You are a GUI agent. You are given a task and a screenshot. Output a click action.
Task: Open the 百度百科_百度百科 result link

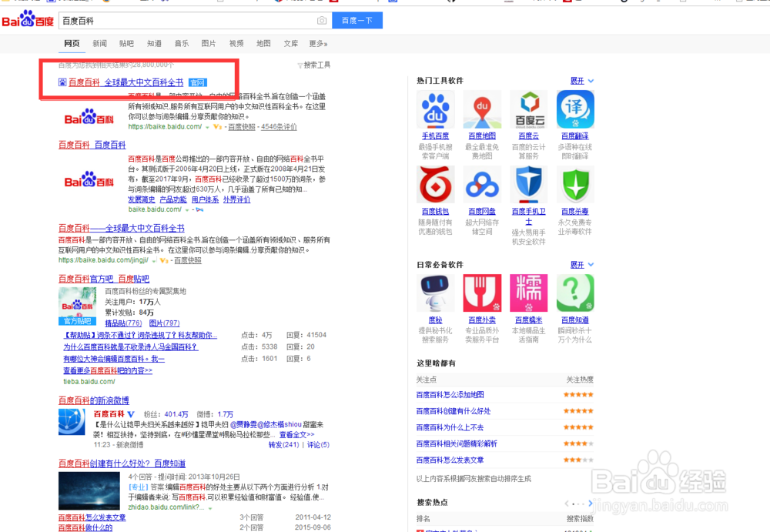pos(92,145)
